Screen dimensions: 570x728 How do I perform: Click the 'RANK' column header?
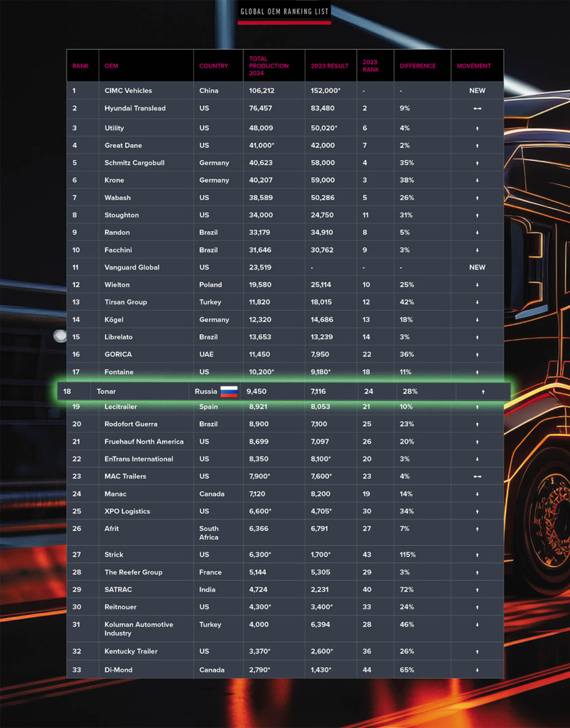(x=80, y=66)
